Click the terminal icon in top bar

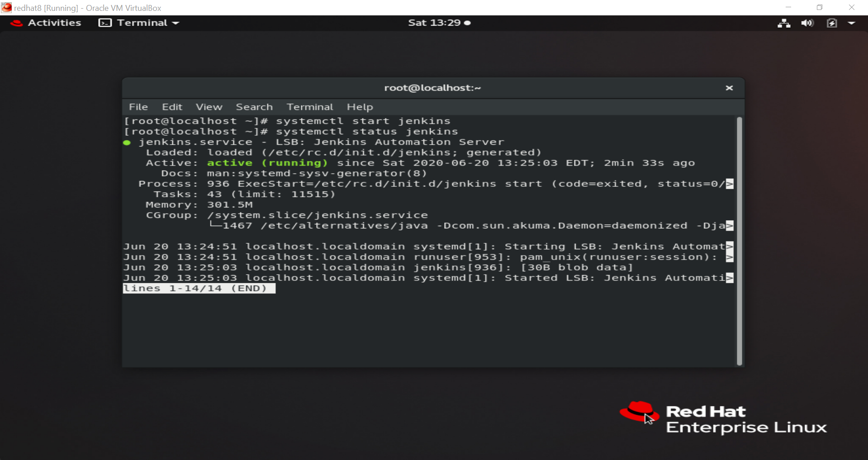point(105,23)
